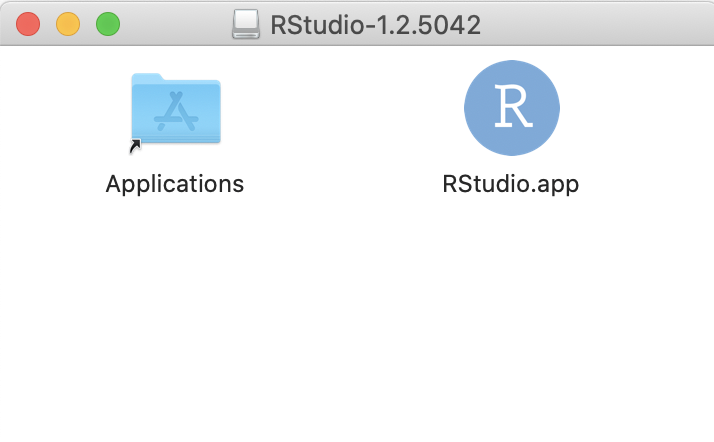This screenshot has height=442, width=714.
Task: Click the 'RStudio.app' label text
Action: coord(511,184)
